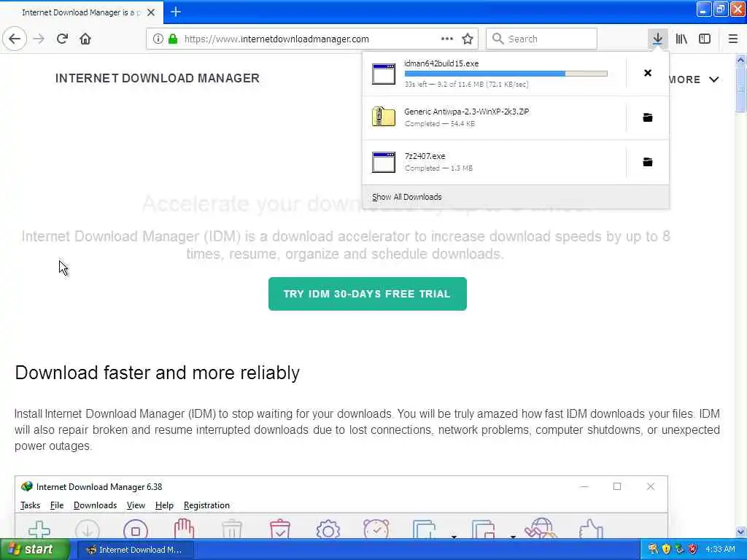This screenshot has width=747, height=560.
Task: Bookmark this page with the star
Action: click(468, 39)
